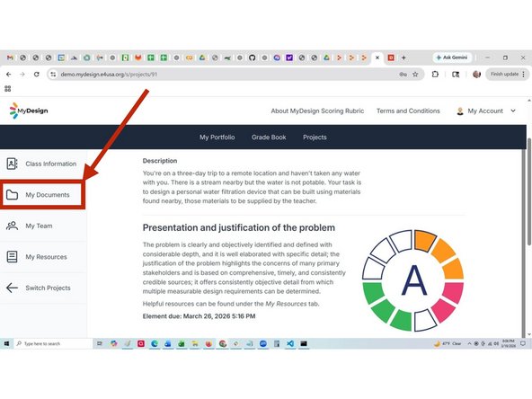This screenshot has width=532, height=399.
Task: Open a new browser tab
Action: (403, 58)
